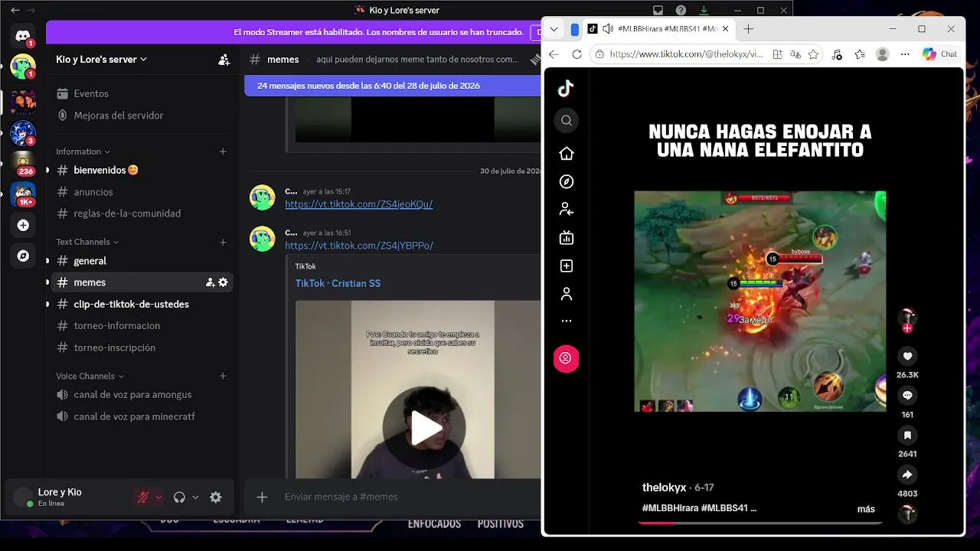The height and width of the screenshot is (551, 980).
Task: Open TikTok · Cristian SS embed title
Action: tap(338, 283)
